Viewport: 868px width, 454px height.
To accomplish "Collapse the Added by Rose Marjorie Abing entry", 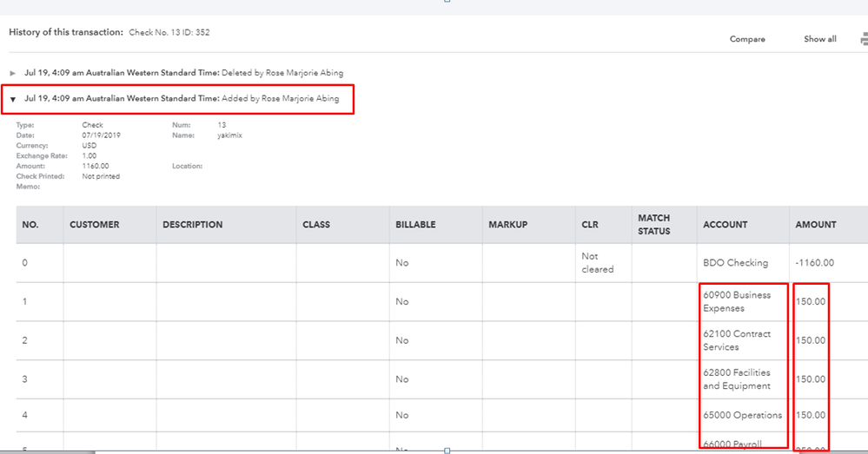I will pyautogui.click(x=13, y=99).
